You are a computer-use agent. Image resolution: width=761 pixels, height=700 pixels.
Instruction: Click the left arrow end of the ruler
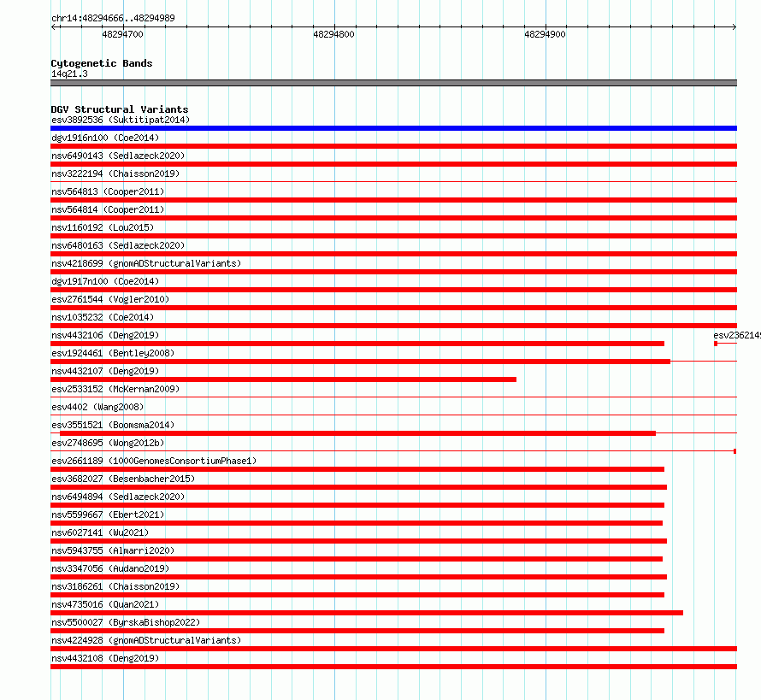(x=53, y=27)
